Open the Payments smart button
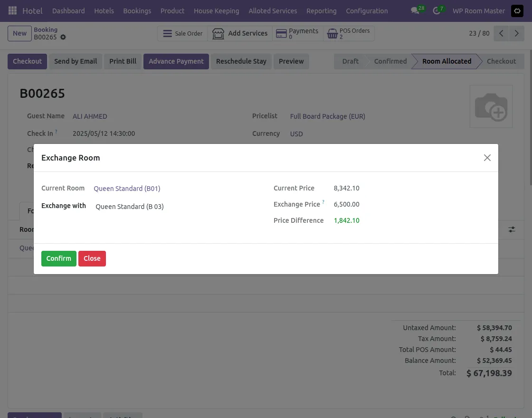Screen dimensions: 532x418 tap(298, 33)
